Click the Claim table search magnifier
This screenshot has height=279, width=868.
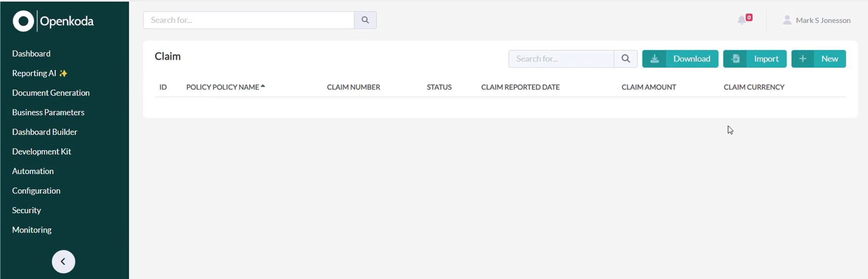[626, 58]
